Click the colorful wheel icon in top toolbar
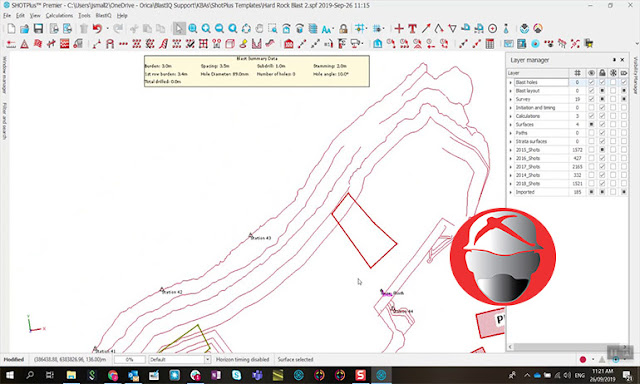The width and height of the screenshot is (640, 384). coord(538,29)
